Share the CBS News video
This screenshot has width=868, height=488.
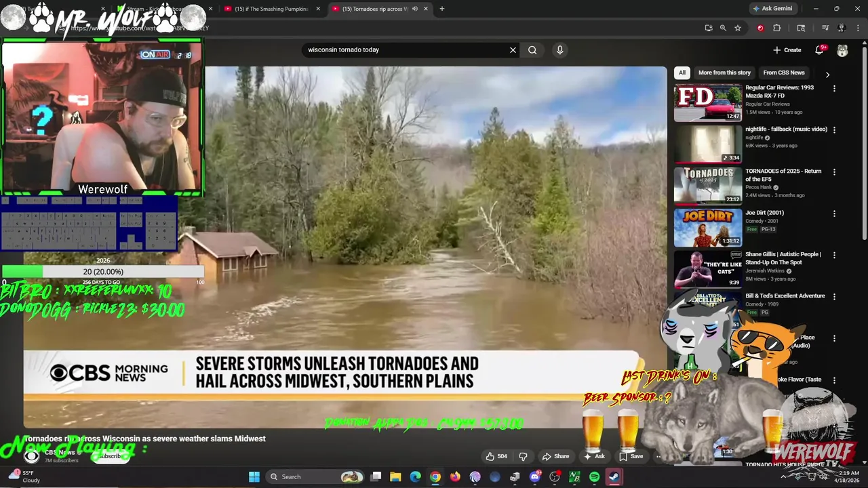click(555, 456)
